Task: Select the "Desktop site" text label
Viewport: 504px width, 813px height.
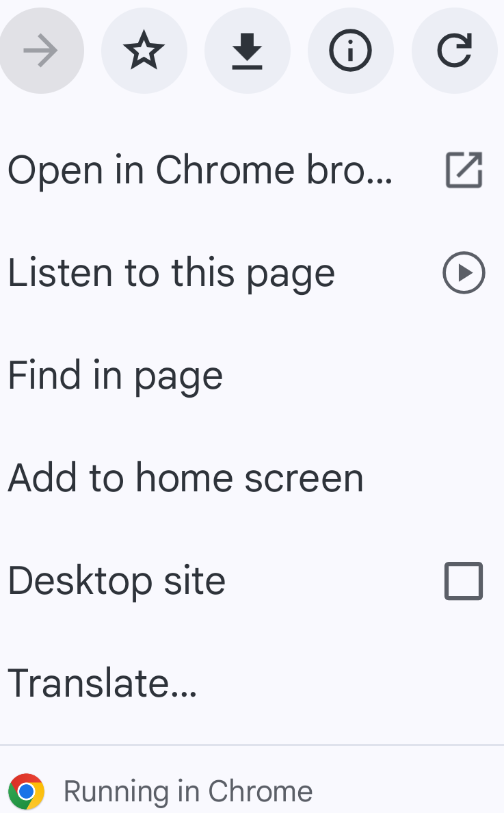Action: coord(116,581)
